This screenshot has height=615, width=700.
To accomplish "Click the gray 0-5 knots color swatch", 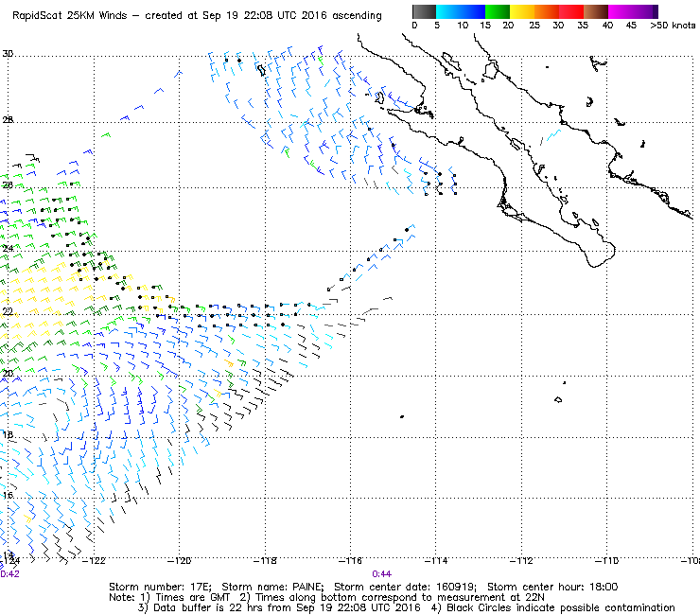I will coord(424,11).
